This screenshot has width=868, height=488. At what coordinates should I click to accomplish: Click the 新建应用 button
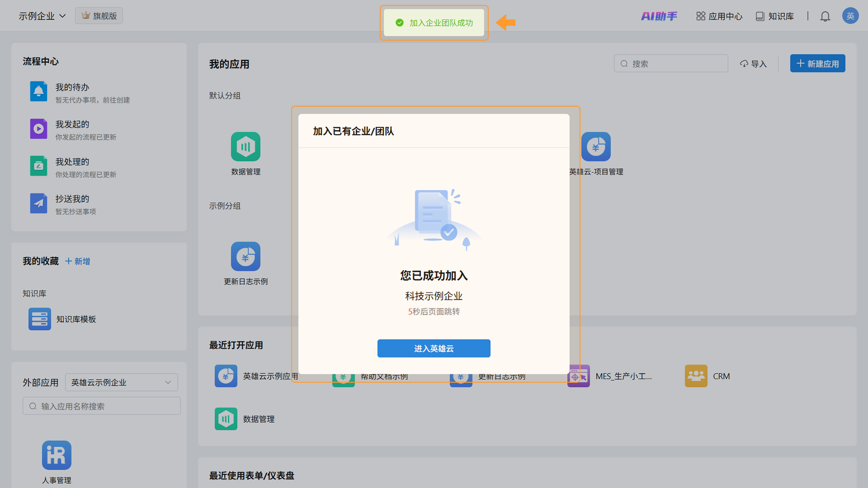817,63
